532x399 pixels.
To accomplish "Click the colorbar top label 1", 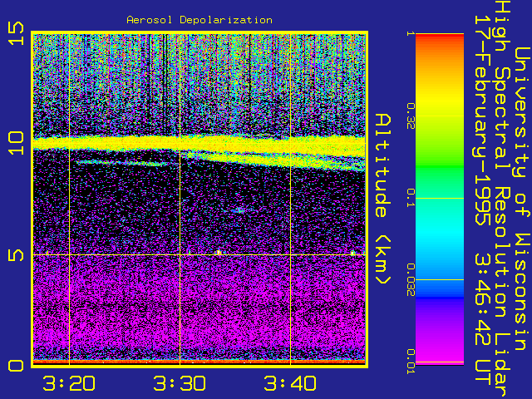I will [411, 33].
